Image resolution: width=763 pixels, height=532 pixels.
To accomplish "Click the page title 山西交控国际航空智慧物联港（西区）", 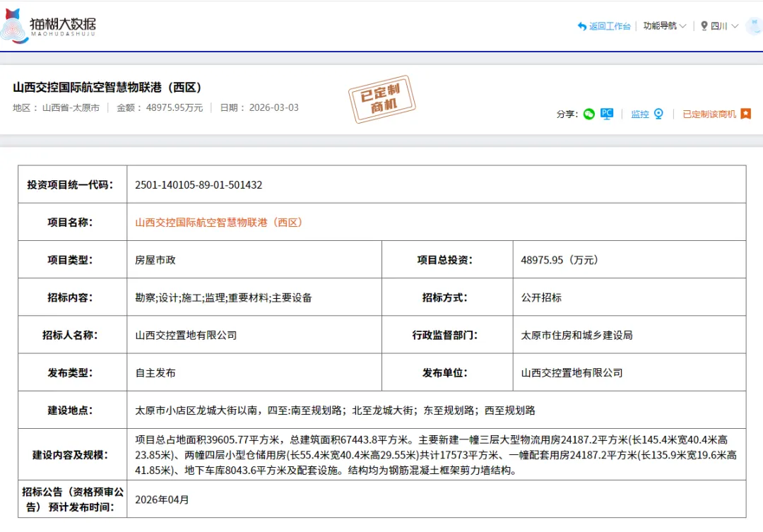I will [x=107, y=88].
